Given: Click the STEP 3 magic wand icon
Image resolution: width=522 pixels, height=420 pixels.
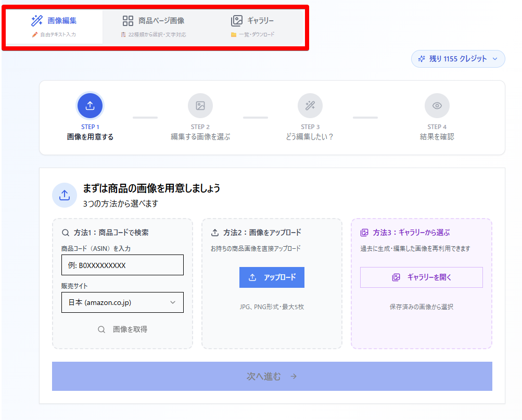Looking at the screenshot, I should (310, 106).
